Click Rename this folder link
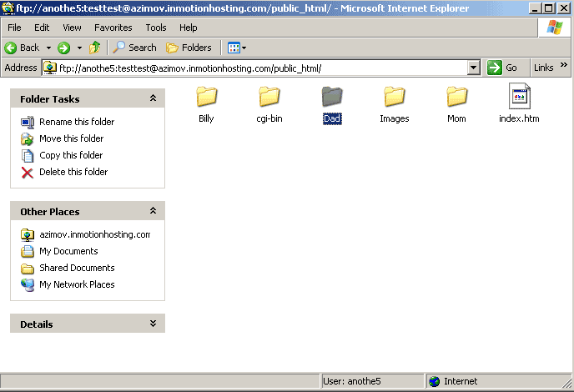 [x=77, y=122]
